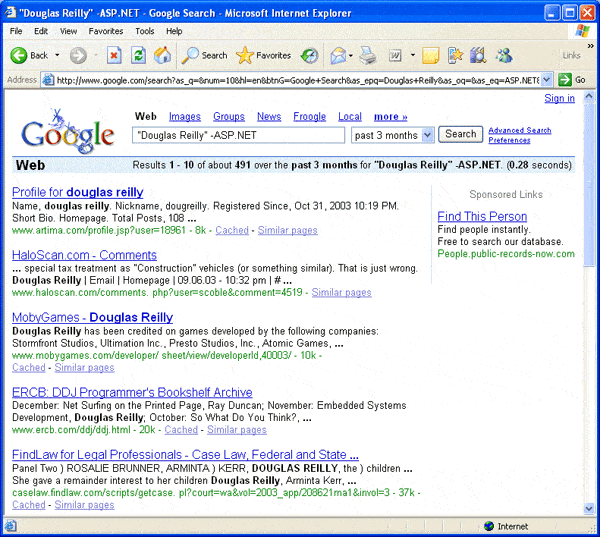
Task: Open the Favorites menu
Action: [x=106, y=31]
